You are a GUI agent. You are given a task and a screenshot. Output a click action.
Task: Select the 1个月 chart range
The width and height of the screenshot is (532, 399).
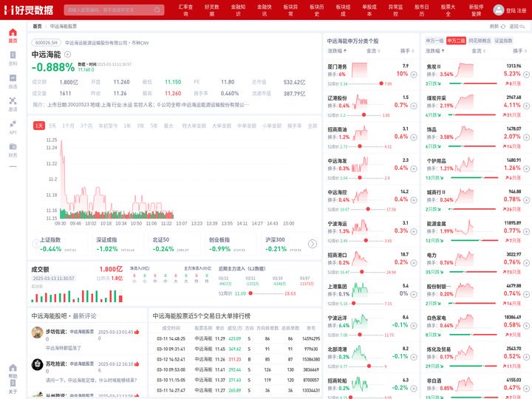pyautogui.click(x=68, y=126)
